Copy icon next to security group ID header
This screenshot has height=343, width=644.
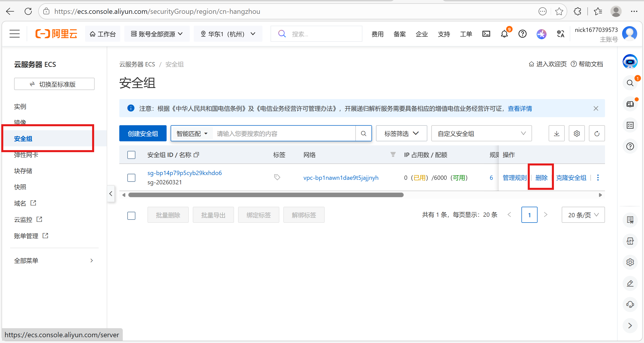point(197,155)
